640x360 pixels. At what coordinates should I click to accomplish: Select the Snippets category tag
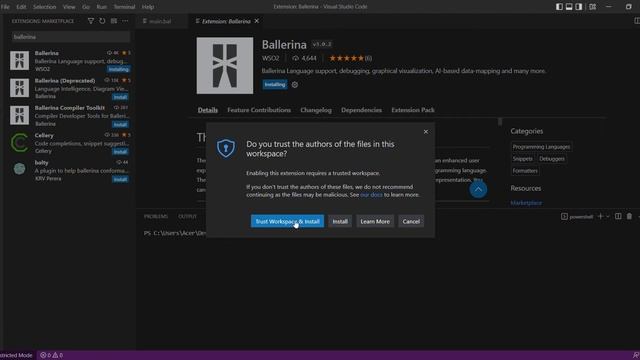(x=522, y=159)
